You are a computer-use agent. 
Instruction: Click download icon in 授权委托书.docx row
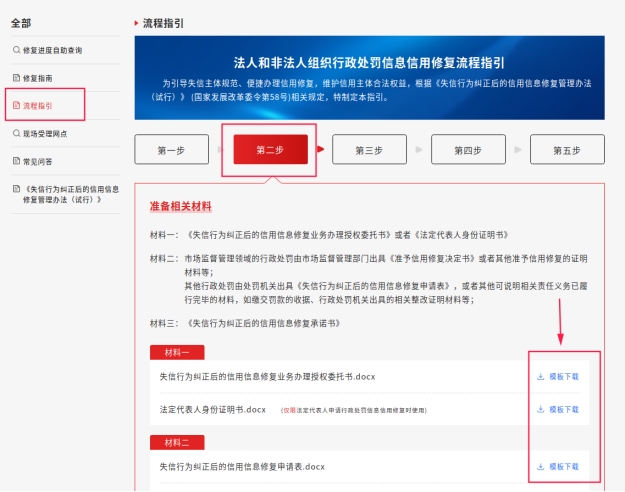coord(540,376)
